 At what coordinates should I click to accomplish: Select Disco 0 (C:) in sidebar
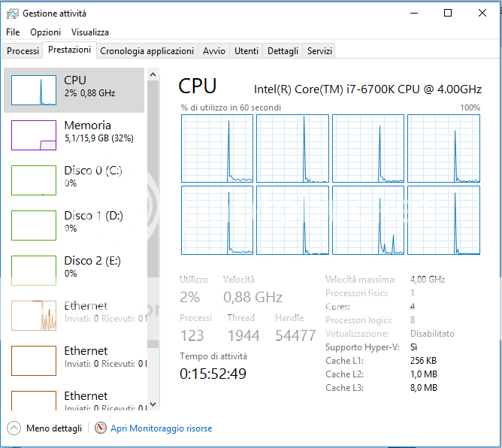34,180
